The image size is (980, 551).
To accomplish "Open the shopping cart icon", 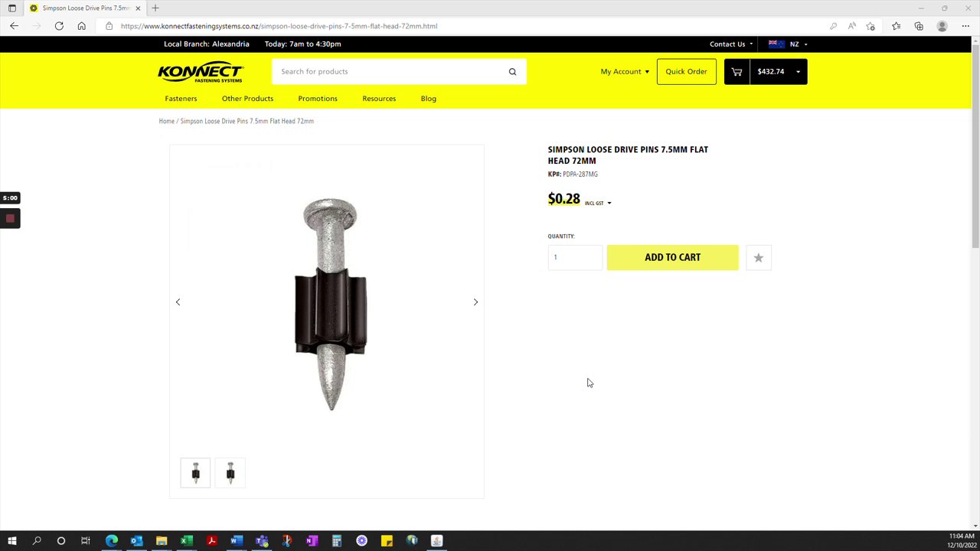I will [x=737, y=72].
